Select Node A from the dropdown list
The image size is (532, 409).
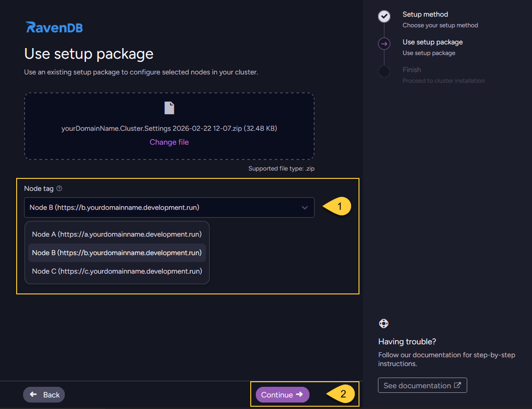tap(117, 234)
